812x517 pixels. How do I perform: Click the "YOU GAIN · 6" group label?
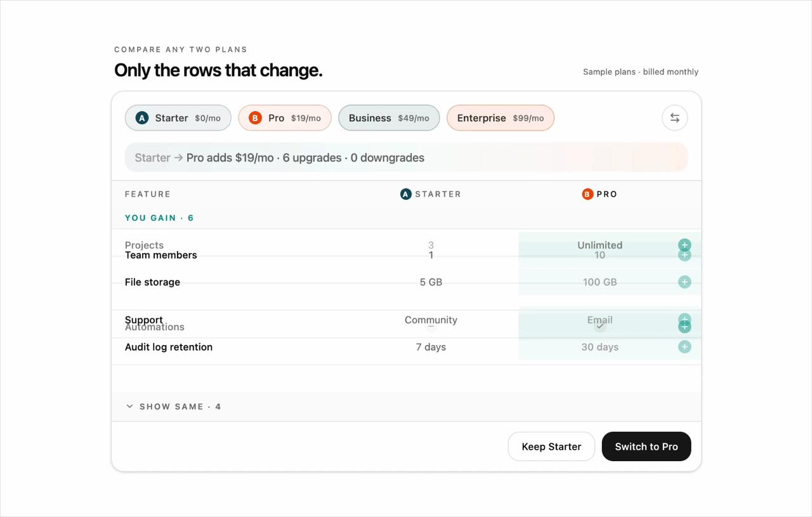tap(159, 218)
